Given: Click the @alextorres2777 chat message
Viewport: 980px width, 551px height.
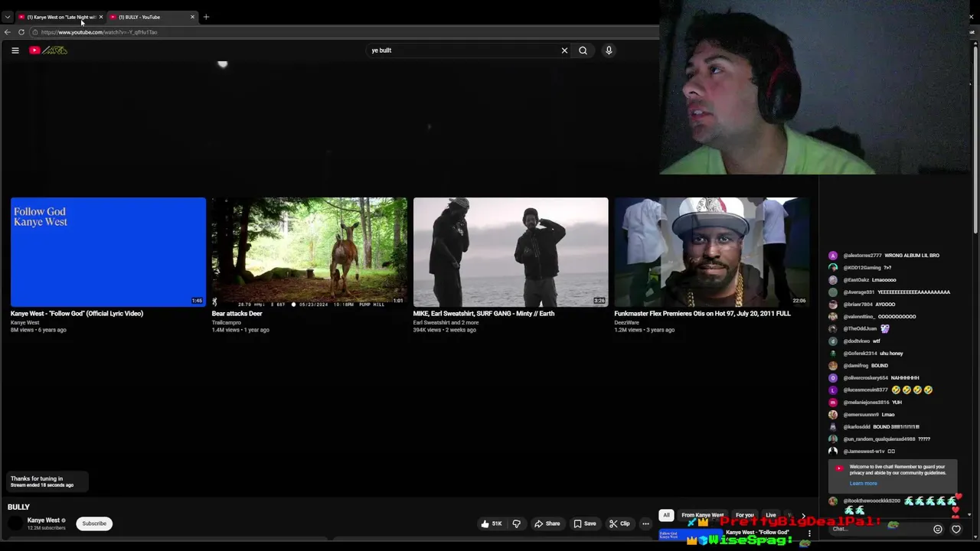Looking at the screenshot, I should 884,256.
